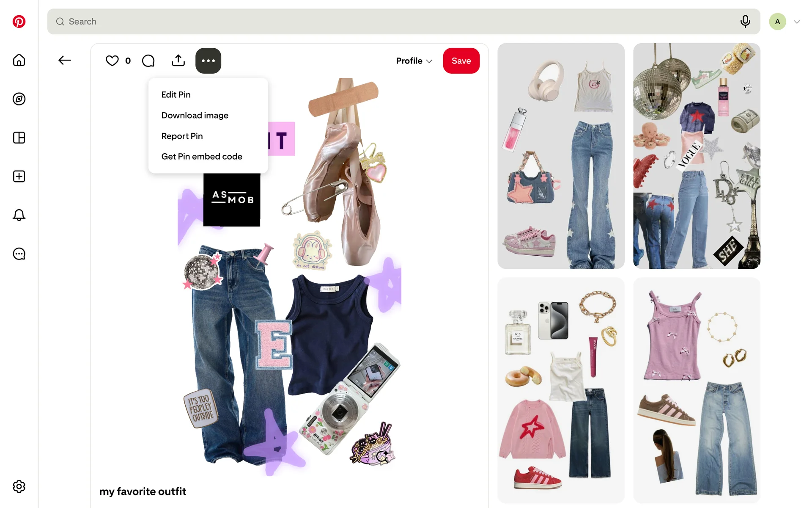Image resolution: width=812 pixels, height=508 pixels.
Task: Open the Home feed icon
Action: (x=19, y=60)
